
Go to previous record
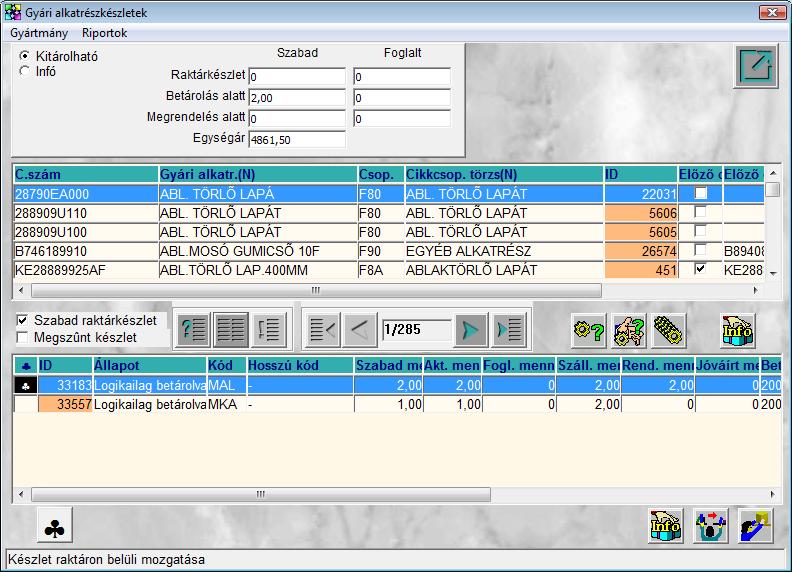tap(360, 330)
